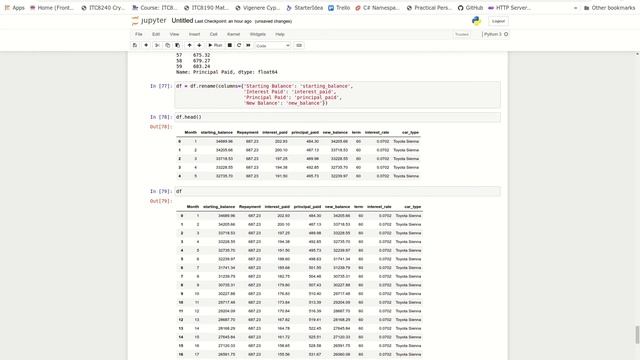Open the Edit menu
The image size is (640, 360).
[x=156, y=34]
